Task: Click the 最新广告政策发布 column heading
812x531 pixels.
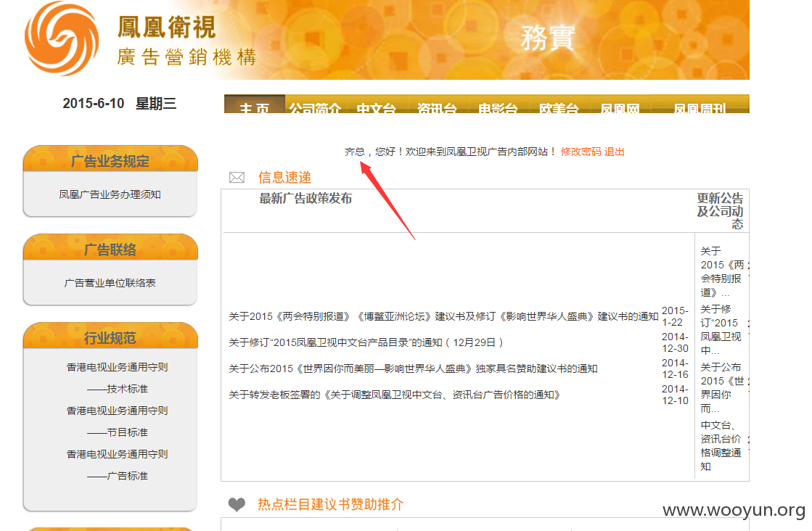Action: (x=305, y=198)
